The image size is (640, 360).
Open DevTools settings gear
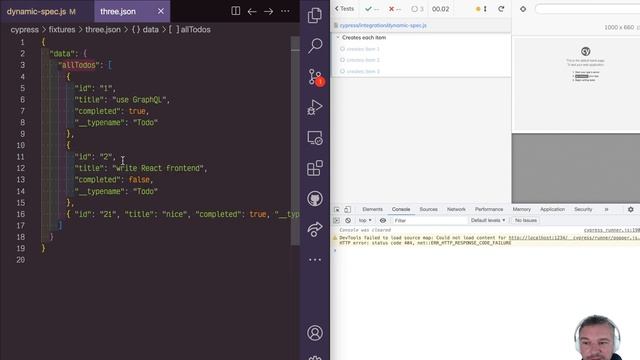[631, 209]
